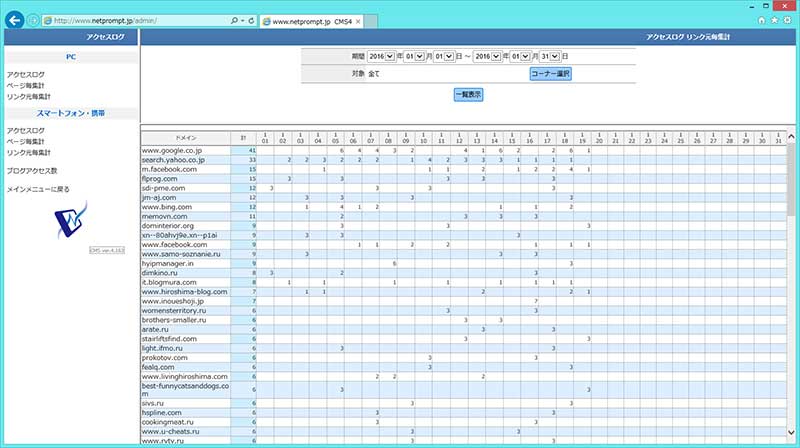The height and width of the screenshot is (448, 800).
Task: Click the 計 column header
Action: [243, 138]
